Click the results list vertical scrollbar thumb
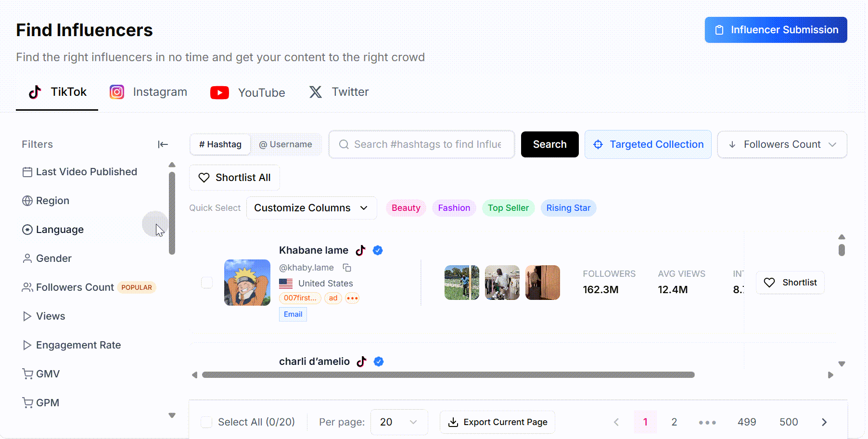This screenshot has height=439, width=868. tap(842, 250)
